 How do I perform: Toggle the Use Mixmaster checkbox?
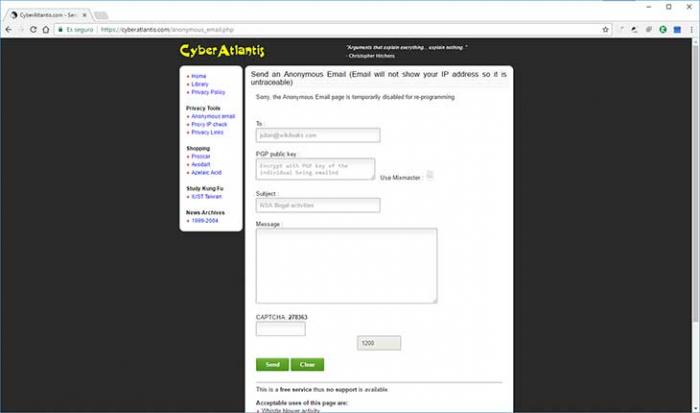[429, 175]
